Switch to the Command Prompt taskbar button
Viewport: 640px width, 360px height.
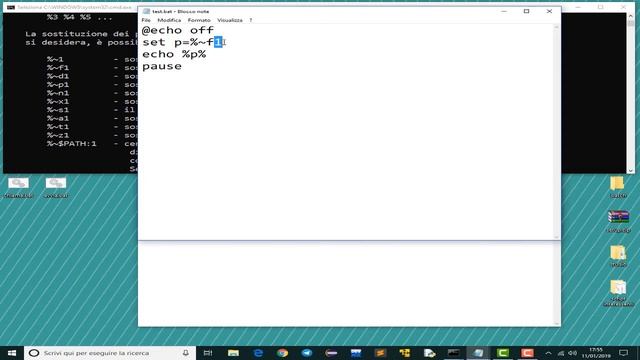click(453, 353)
